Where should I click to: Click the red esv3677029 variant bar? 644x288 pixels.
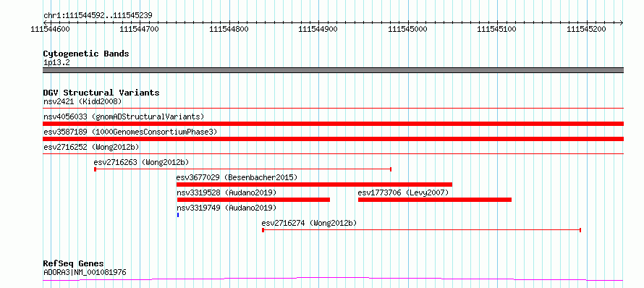[x=314, y=185]
